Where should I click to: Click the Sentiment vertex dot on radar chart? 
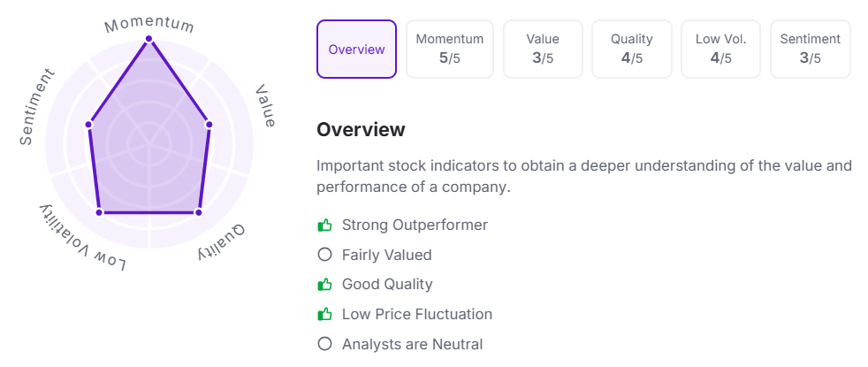coord(89,125)
